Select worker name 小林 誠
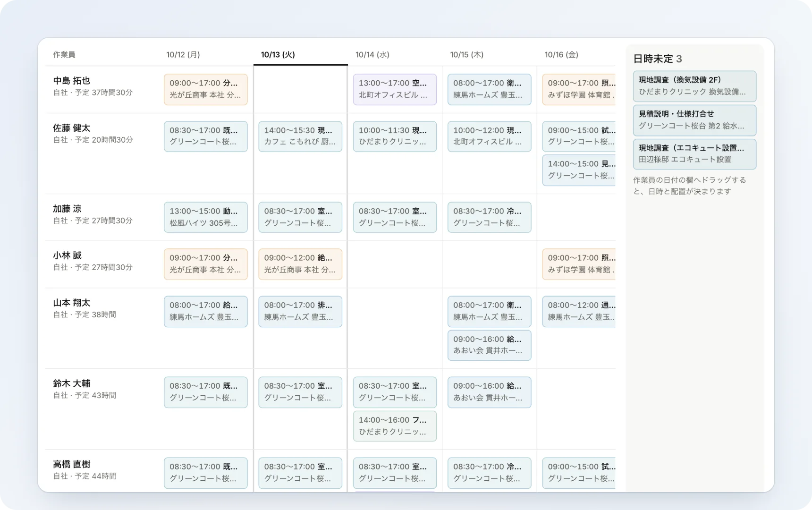Screen dimensions: 812x510 (x=67, y=255)
